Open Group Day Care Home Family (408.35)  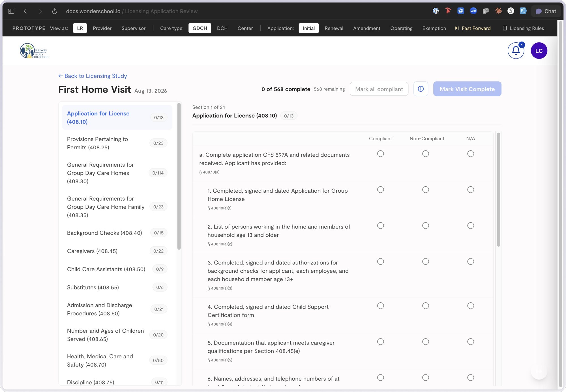[117, 207]
